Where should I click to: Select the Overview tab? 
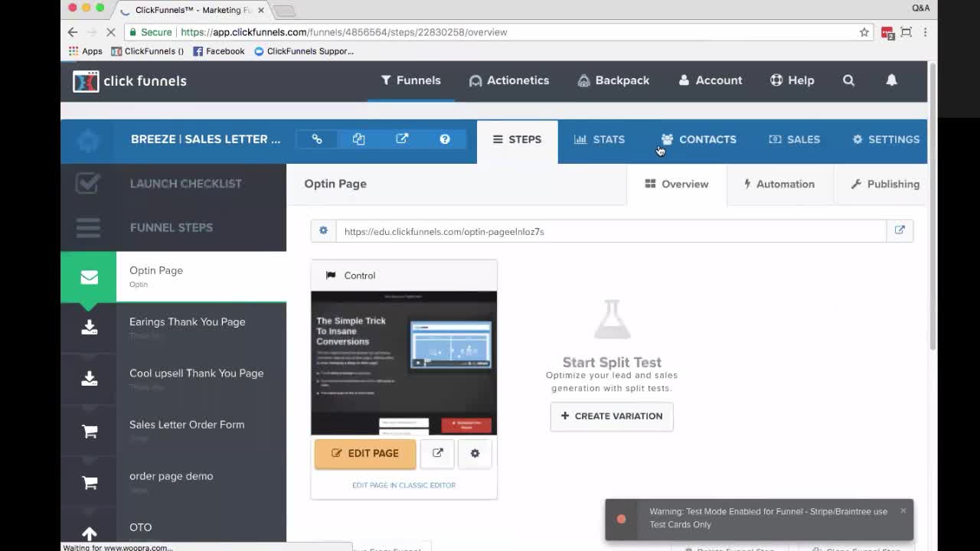pos(677,184)
